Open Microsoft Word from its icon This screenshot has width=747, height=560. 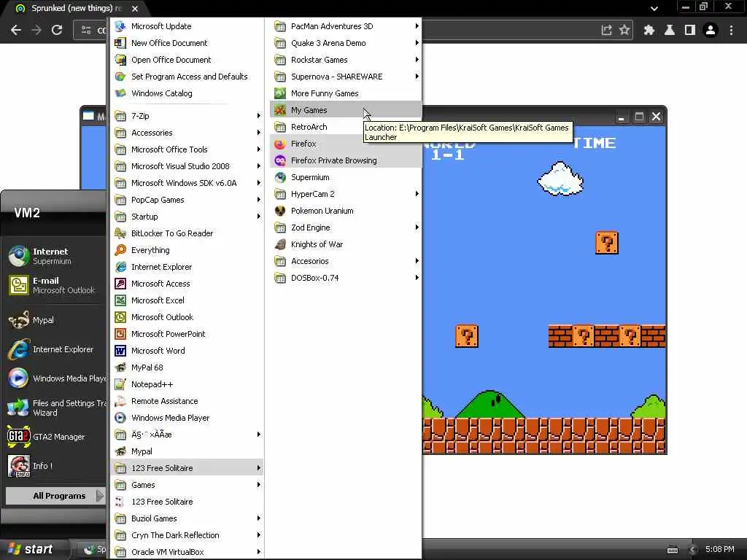(x=120, y=351)
